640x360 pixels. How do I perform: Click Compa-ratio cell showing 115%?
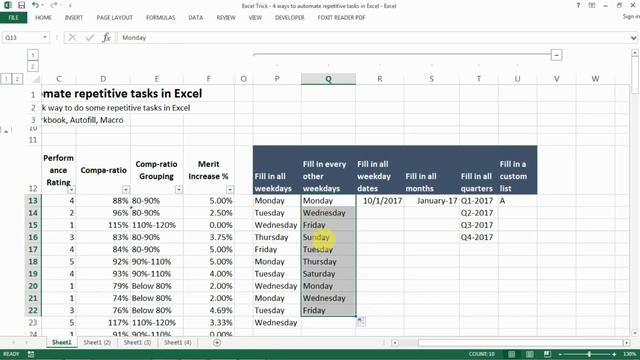103,225
